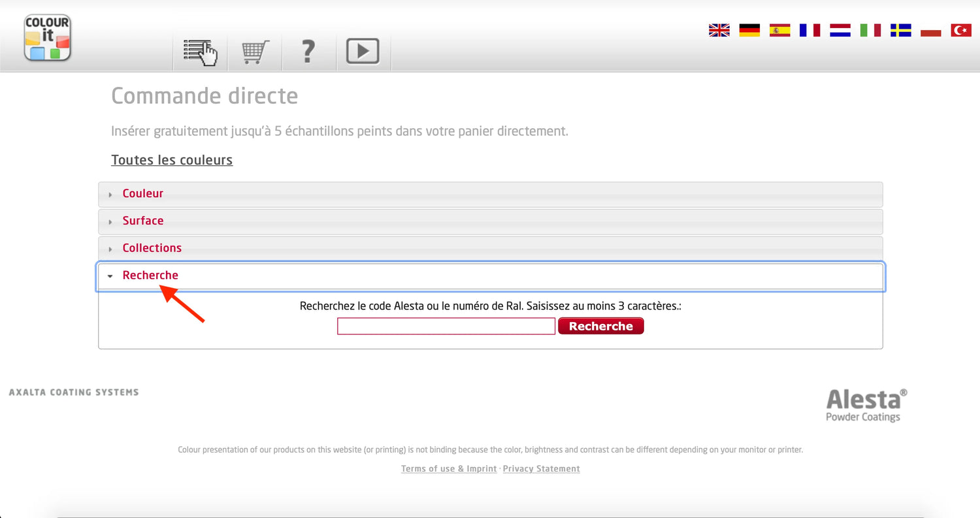Image resolution: width=980 pixels, height=518 pixels.
Task: Select the Swedish flag language
Action: tap(900, 30)
